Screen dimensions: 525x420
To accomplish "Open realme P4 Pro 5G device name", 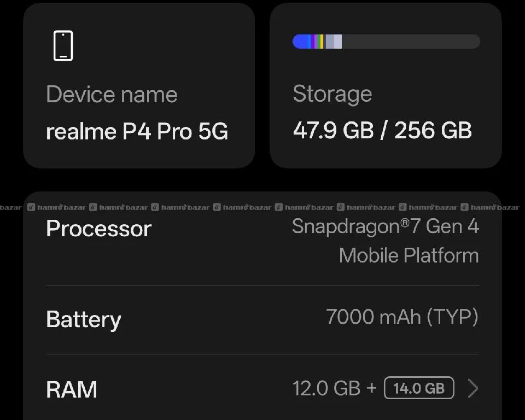I will click(x=137, y=132).
